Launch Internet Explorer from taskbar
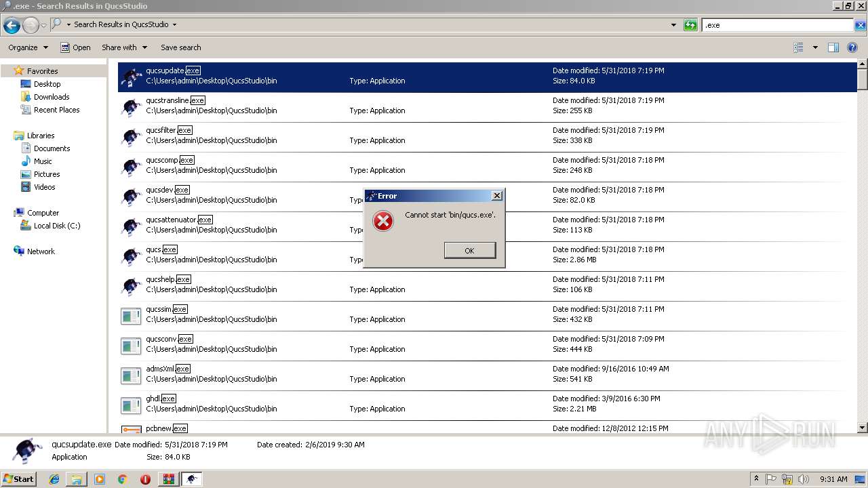Screen dimensions: 868x488 [54, 479]
